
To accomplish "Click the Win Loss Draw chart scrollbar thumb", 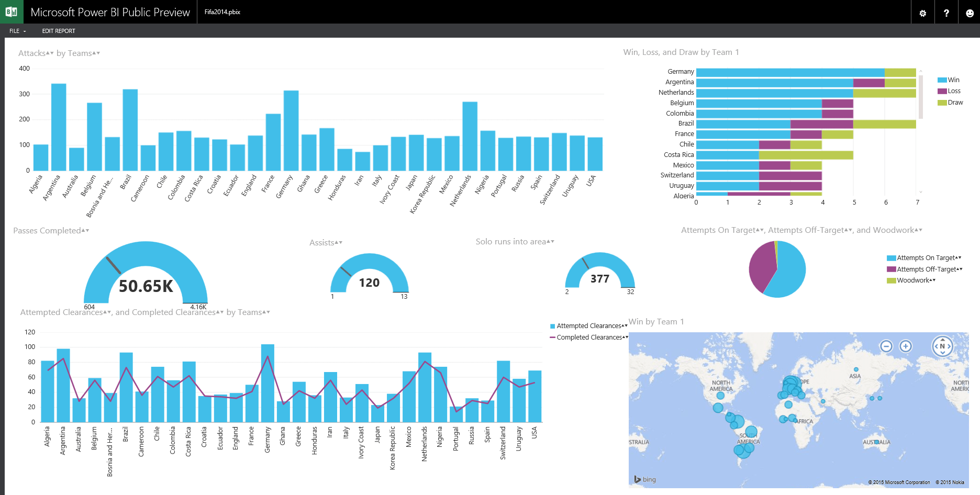I will [921, 97].
